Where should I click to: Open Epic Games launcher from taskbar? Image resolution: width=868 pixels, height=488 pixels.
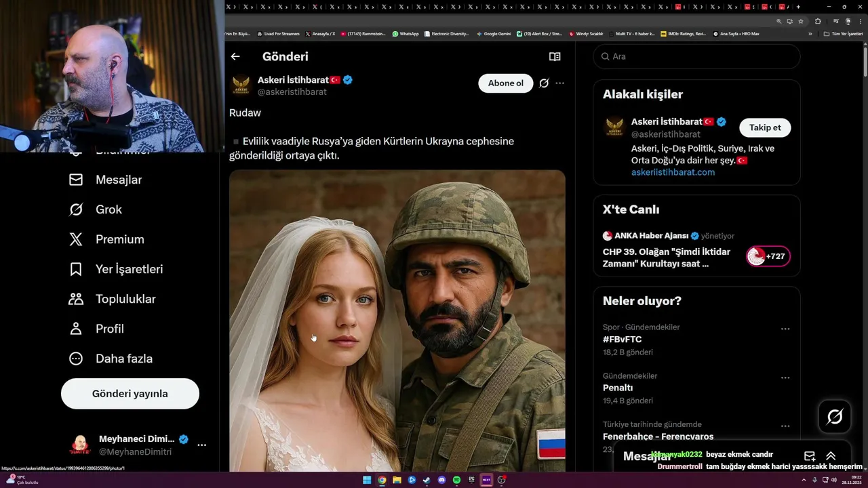[471, 480]
